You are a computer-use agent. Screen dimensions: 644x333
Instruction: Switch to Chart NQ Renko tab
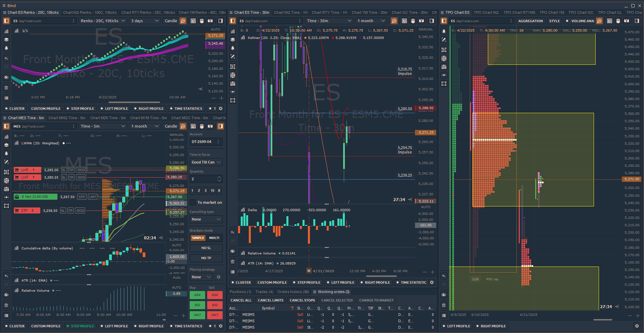coord(90,12)
